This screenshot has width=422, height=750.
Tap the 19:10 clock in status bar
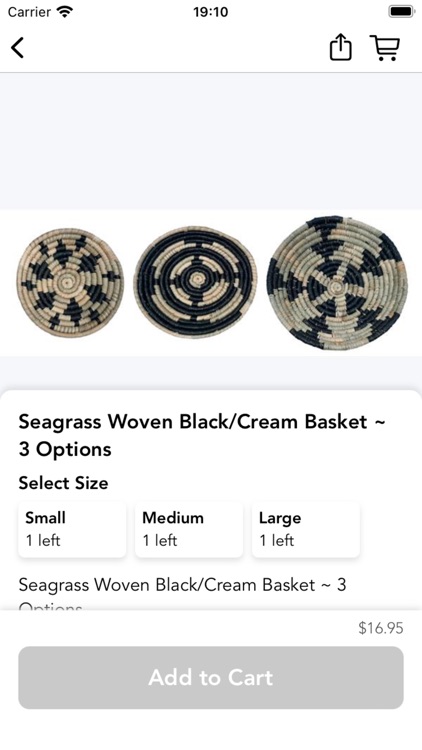(211, 11)
